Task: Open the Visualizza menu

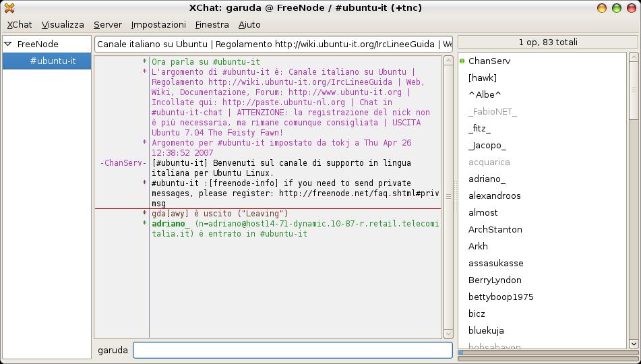Action: 63,24
